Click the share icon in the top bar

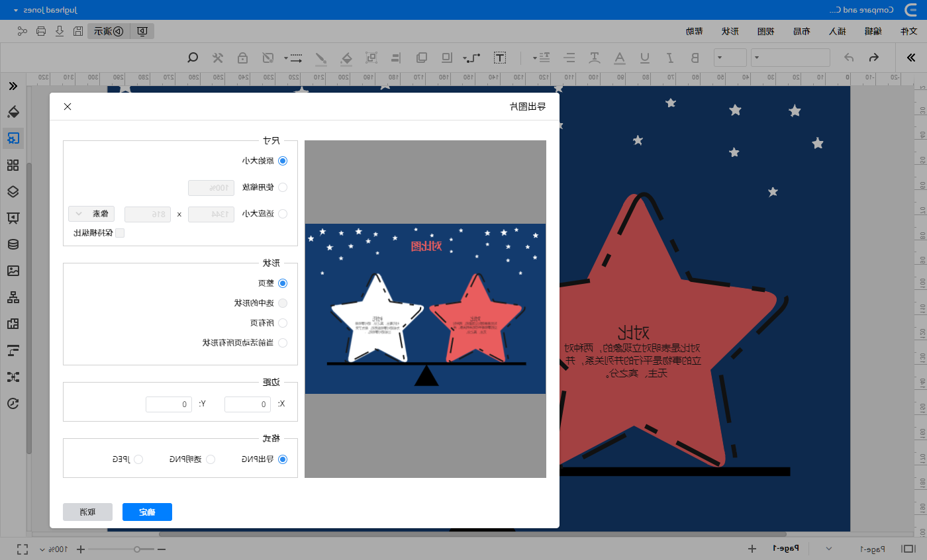pos(23,30)
